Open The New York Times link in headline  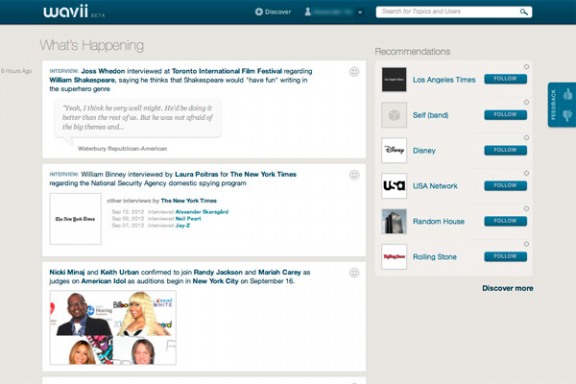coord(263,174)
